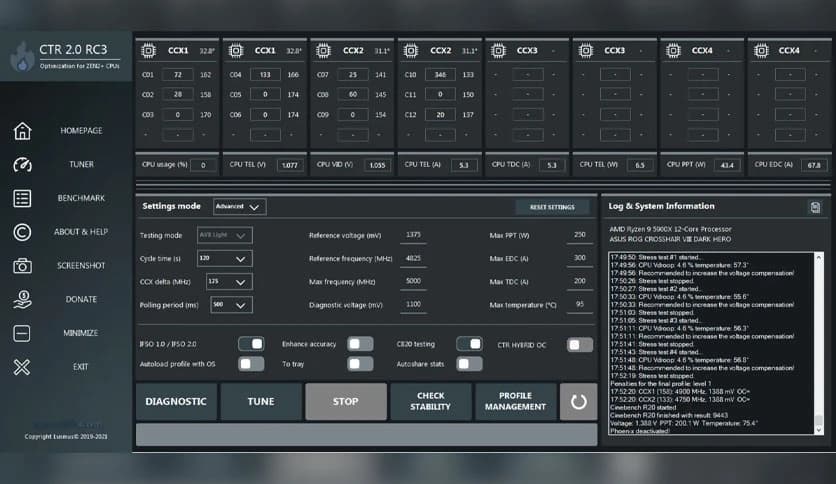Click the Screenshot camera icon
Viewport: 836px width, 484px height.
22,265
